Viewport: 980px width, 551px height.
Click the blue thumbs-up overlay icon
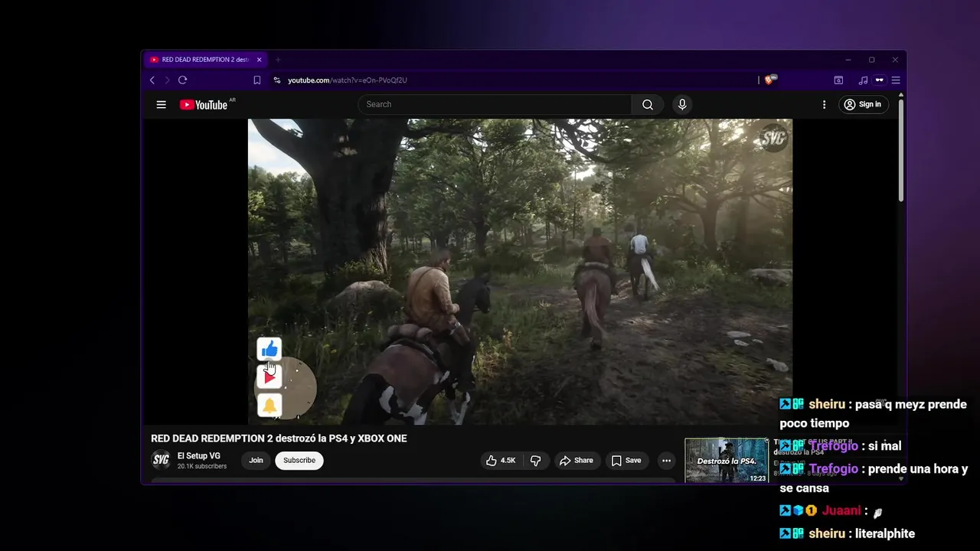(x=269, y=350)
